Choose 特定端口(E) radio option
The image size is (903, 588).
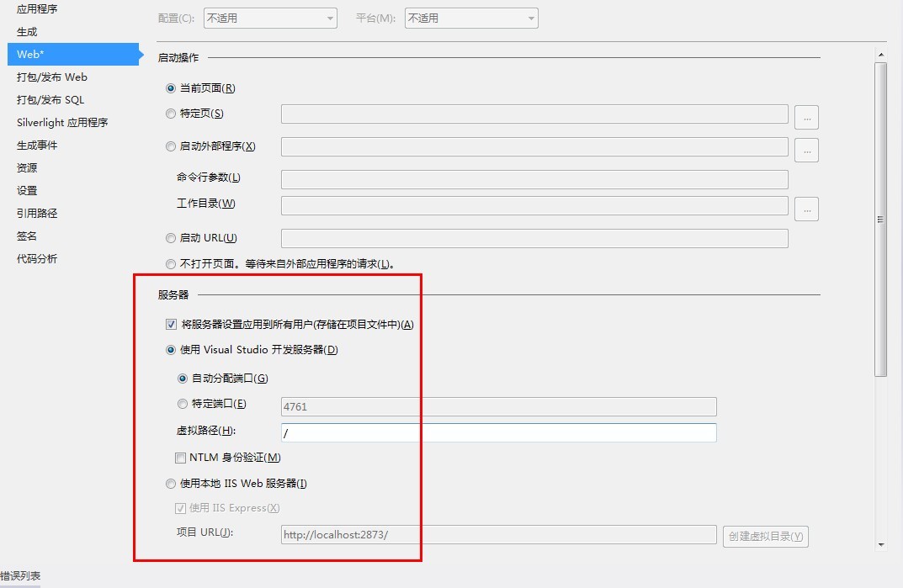(x=183, y=404)
